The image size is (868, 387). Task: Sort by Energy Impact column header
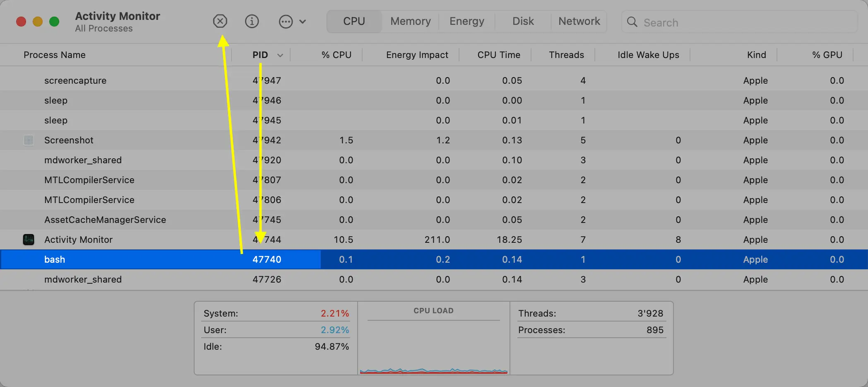pos(417,55)
